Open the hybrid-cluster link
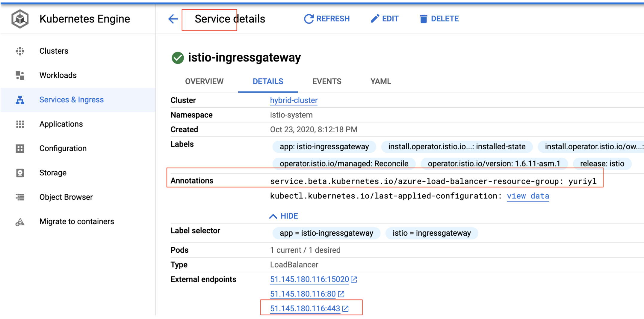The height and width of the screenshot is (319, 644). point(294,100)
